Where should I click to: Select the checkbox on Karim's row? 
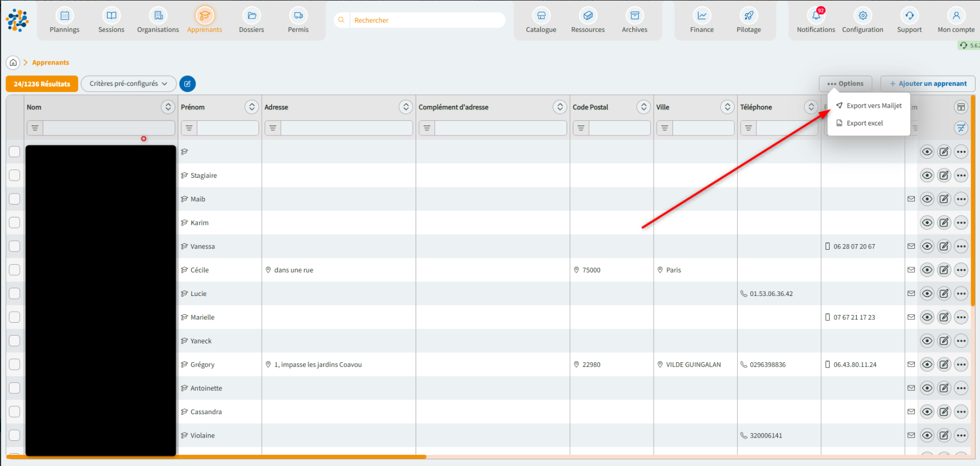click(14, 223)
